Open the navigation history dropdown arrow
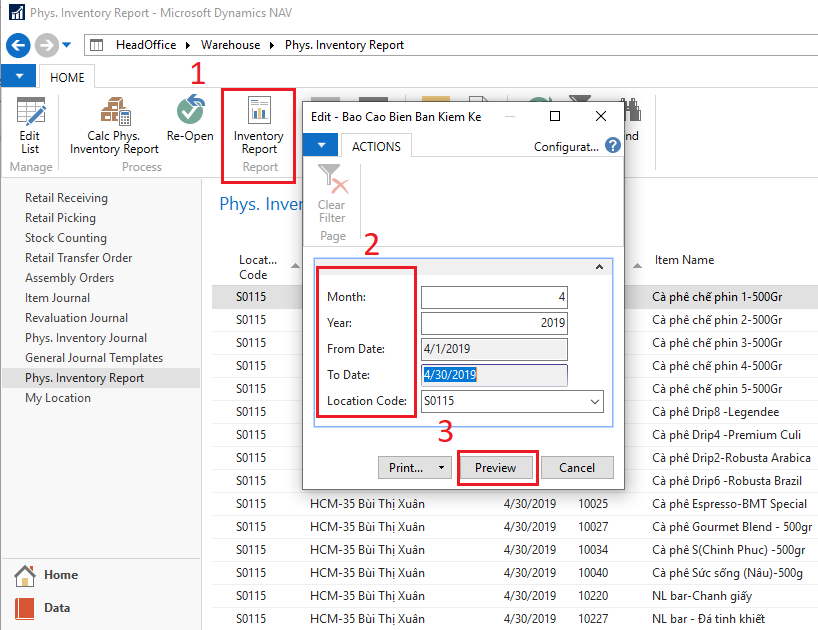This screenshot has height=630, width=818. tap(67, 45)
